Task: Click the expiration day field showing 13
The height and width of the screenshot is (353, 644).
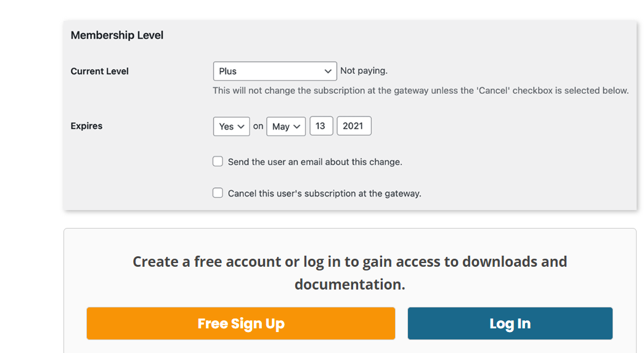Action: pyautogui.click(x=321, y=126)
